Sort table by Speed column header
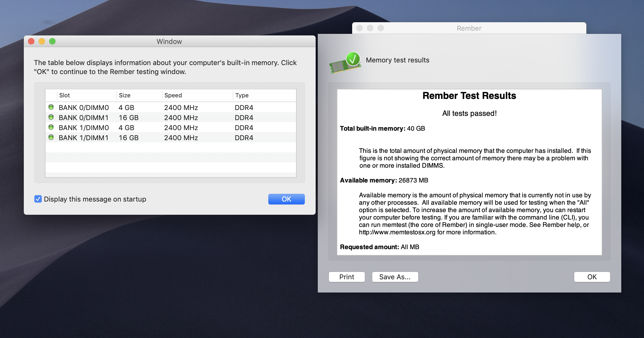Image resolution: width=644 pixels, height=338 pixels. pyautogui.click(x=197, y=95)
